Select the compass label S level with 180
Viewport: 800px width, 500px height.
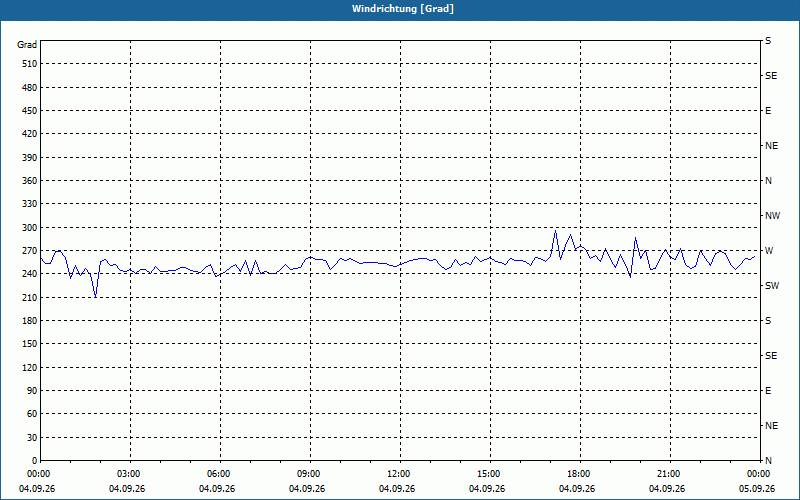coord(768,320)
